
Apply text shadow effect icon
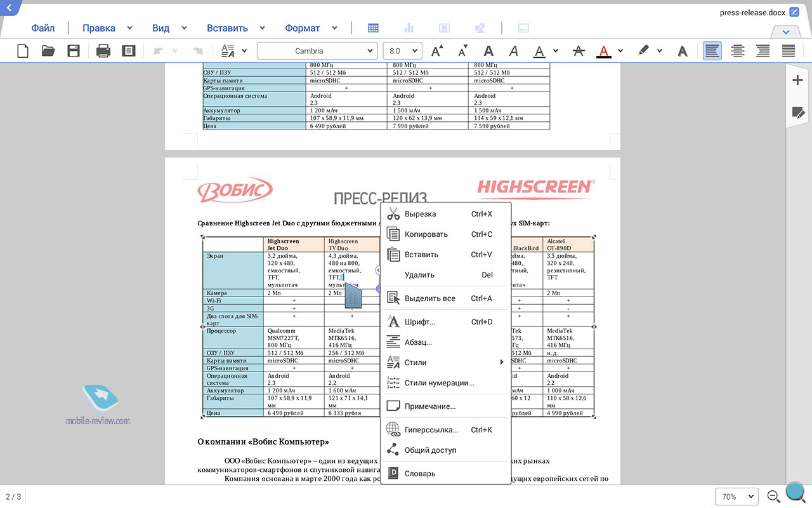pyautogui.click(x=683, y=51)
